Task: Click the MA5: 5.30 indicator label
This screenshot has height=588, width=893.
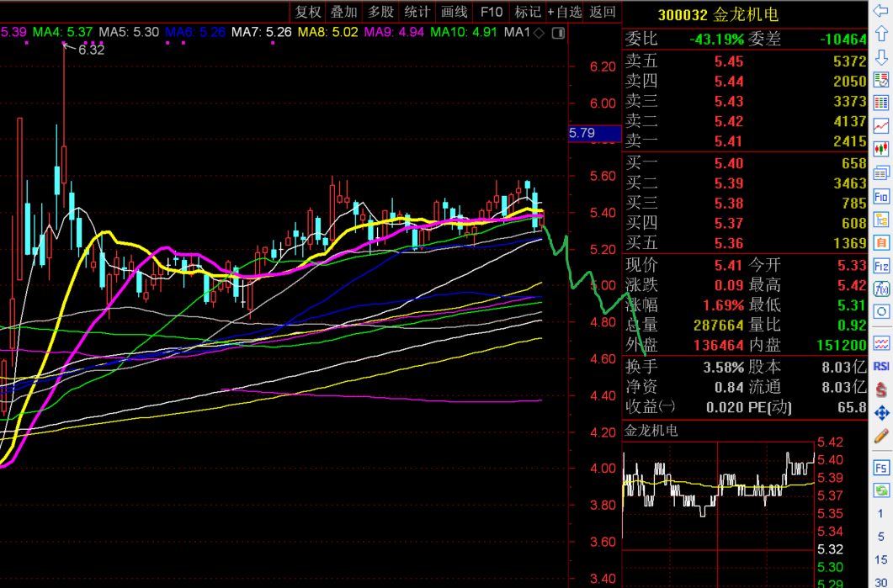Action: click(x=129, y=33)
